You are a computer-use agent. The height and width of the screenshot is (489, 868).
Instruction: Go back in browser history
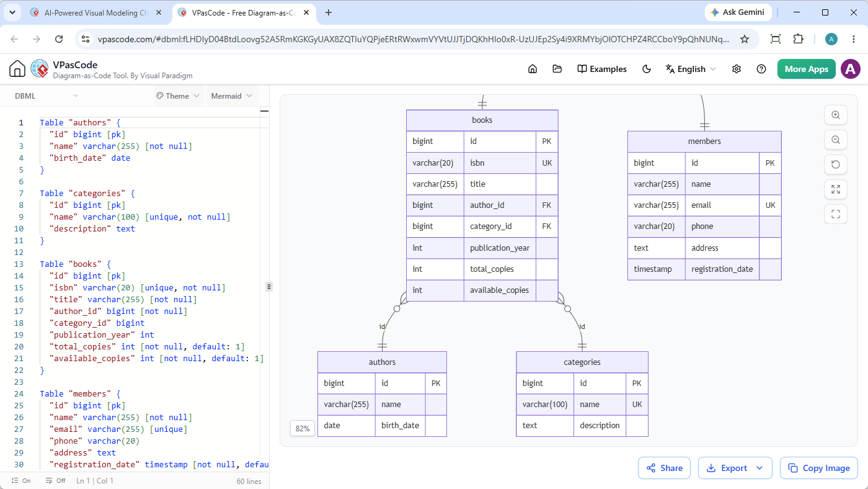14,38
